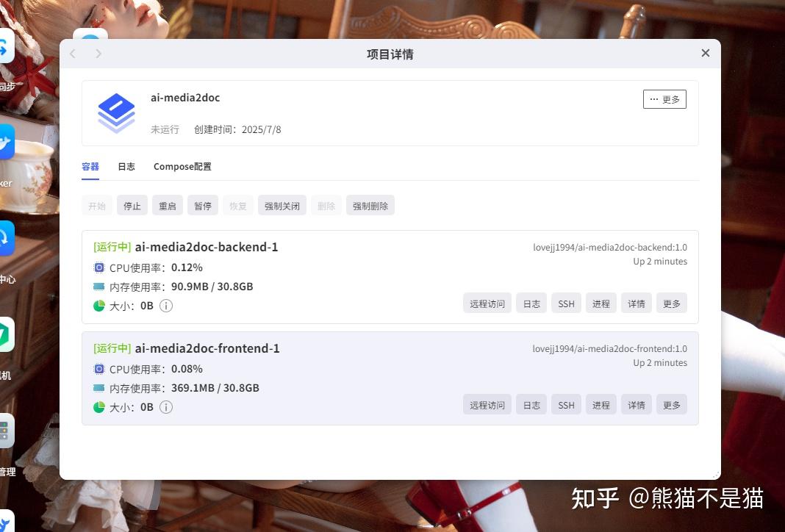
Task: Expand 更多 options for frontend-1 container
Action: click(x=671, y=405)
